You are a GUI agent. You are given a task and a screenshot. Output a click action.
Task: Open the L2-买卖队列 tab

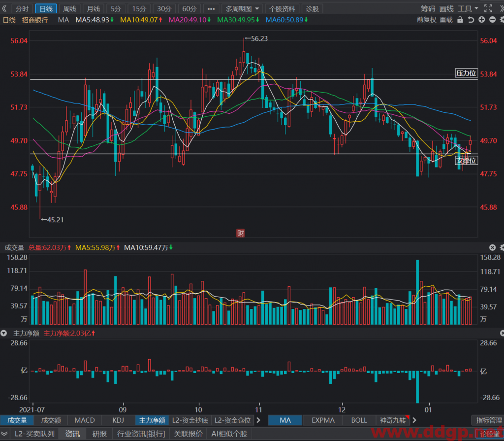(34, 434)
